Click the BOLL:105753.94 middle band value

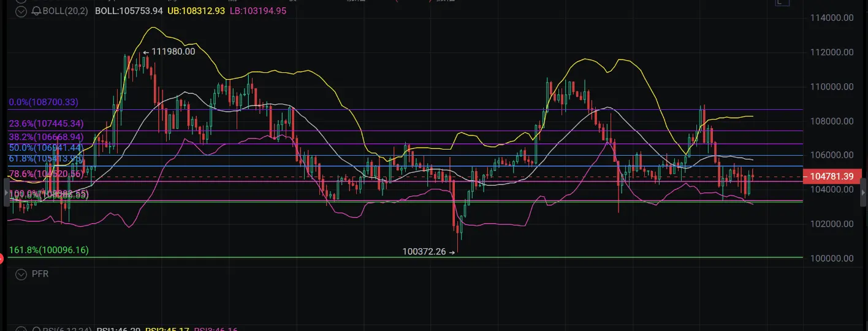pyautogui.click(x=129, y=11)
